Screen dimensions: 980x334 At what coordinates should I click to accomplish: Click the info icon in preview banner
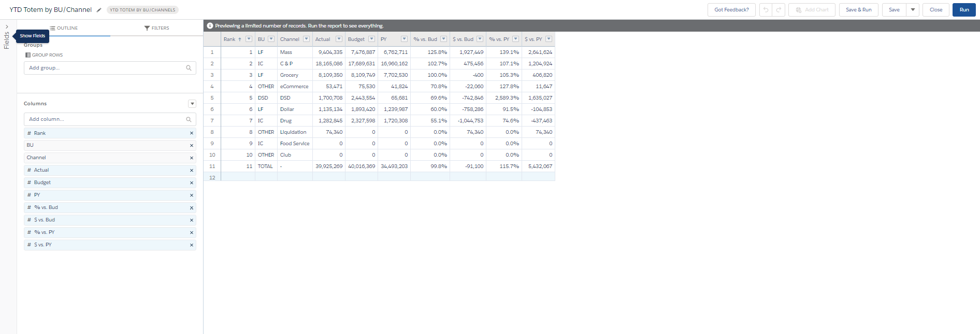[210, 25]
